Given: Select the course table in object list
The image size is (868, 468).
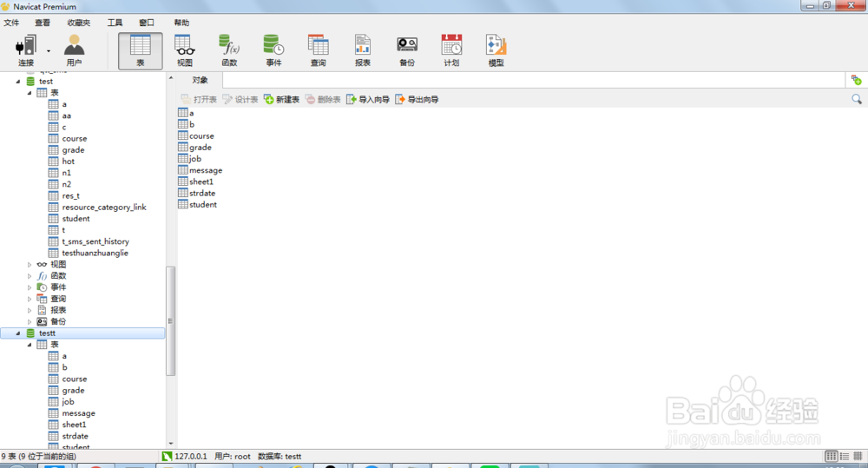Looking at the screenshot, I should (196, 136).
